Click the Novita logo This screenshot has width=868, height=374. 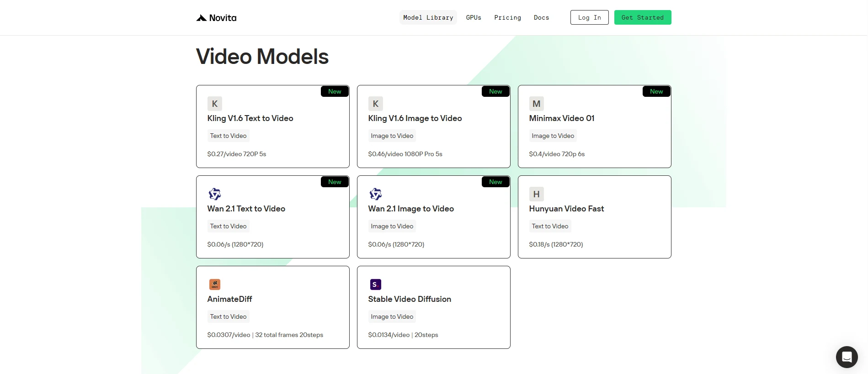pos(216,18)
